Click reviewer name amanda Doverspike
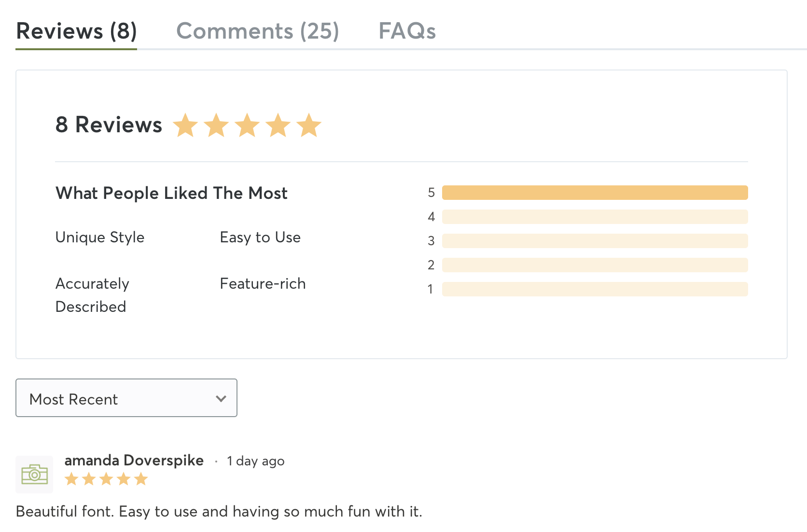Screen dimensions: 807x532 tap(134, 461)
